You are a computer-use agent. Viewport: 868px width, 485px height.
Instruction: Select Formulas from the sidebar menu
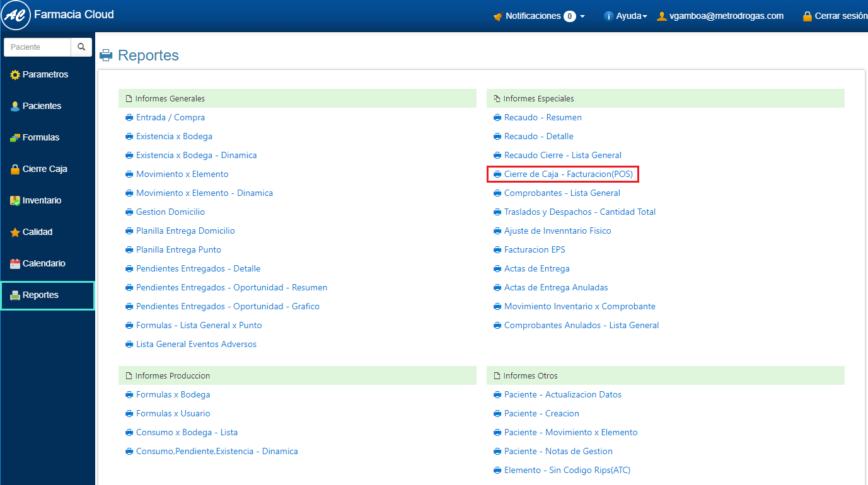41,138
